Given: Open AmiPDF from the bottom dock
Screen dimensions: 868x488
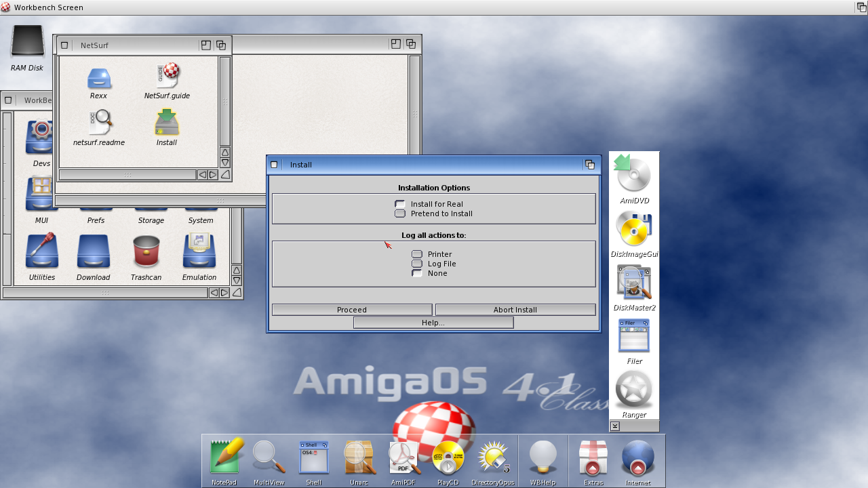Looking at the screenshot, I should point(403,457).
